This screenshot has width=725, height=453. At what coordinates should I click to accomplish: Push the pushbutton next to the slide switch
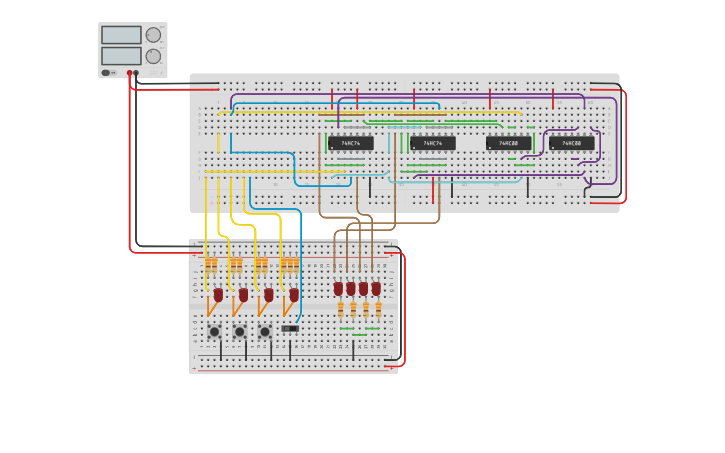click(x=265, y=331)
